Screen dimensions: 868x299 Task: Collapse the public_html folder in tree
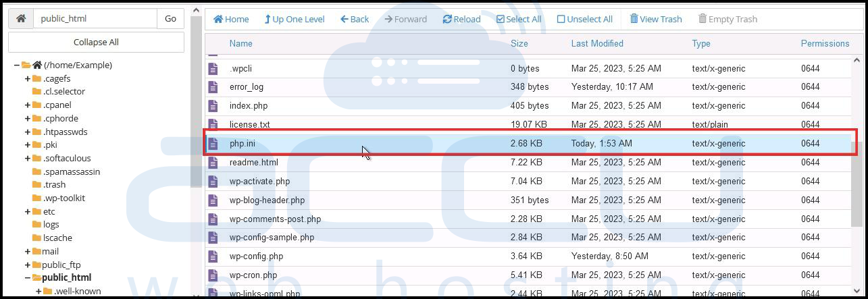tap(28, 277)
